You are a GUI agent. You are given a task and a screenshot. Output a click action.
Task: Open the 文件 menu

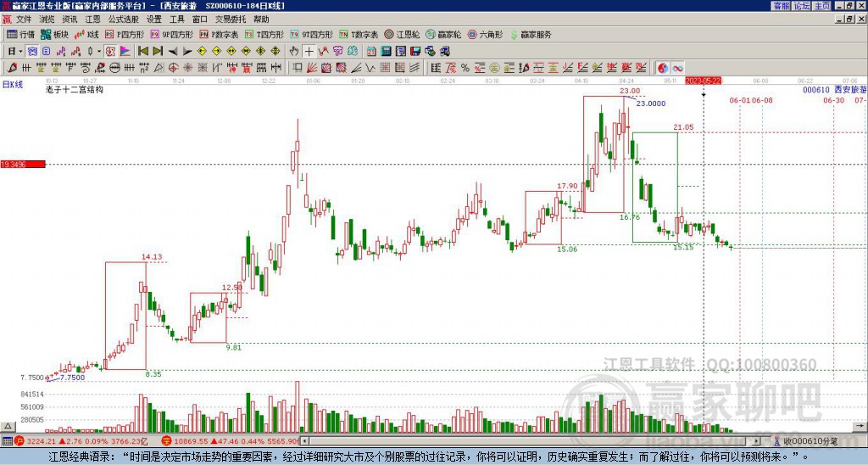tap(23, 20)
